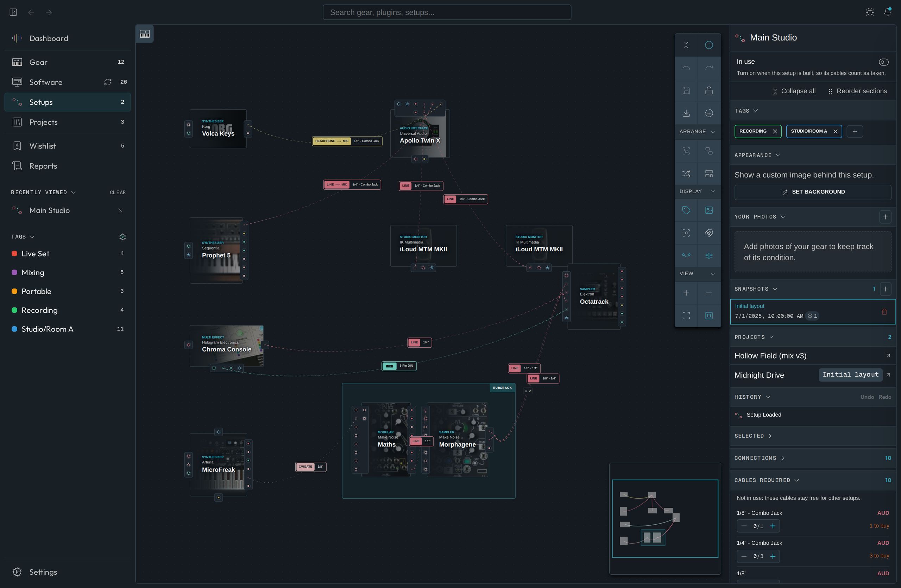The image size is (901, 588).
Task: Open Reports in the sidebar
Action: click(68, 166)
